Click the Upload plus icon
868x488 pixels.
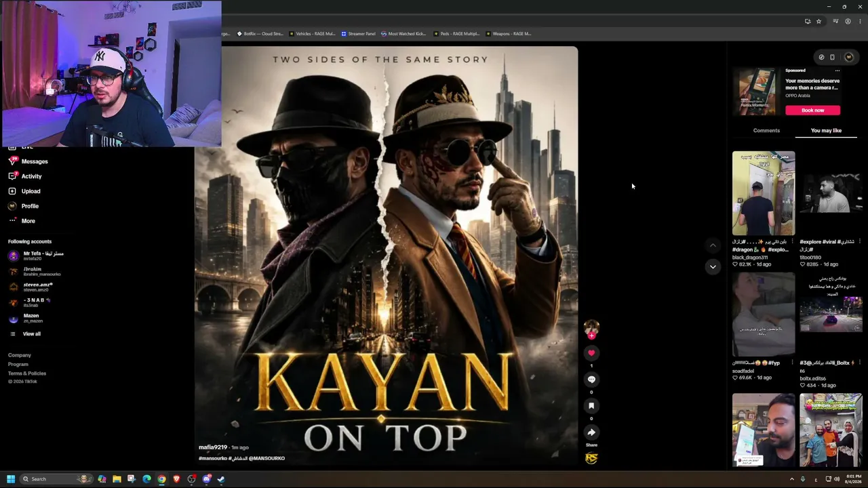coord(12,191)
